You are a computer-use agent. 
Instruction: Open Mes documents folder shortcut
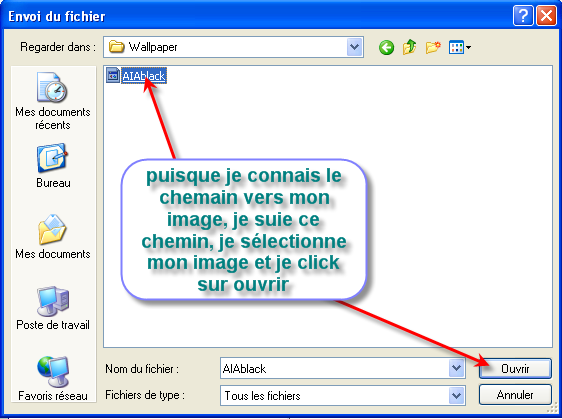click(x=53, y=237)
